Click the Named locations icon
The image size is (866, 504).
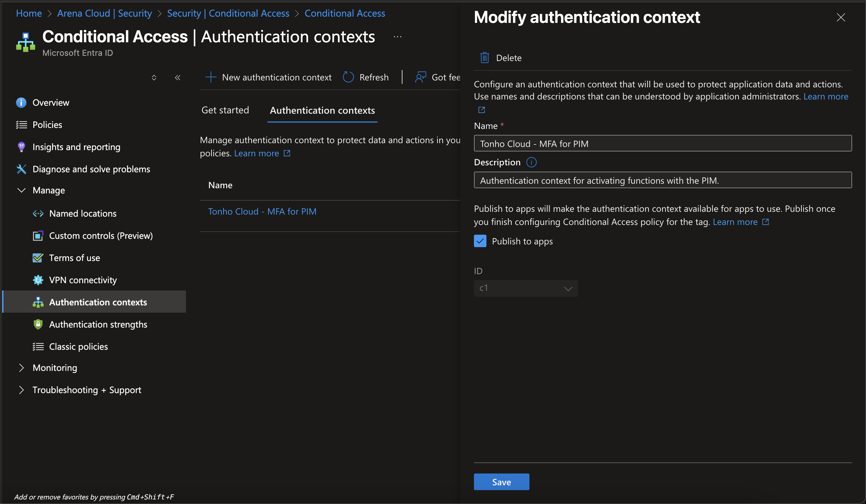coord(38,214)
